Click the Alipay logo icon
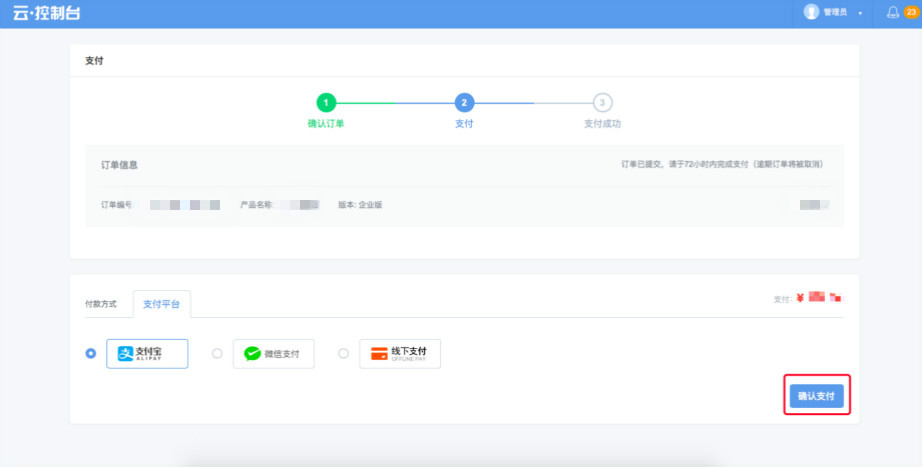The height and width of the screenshot is (467, 922). click(x=126, y=353)
